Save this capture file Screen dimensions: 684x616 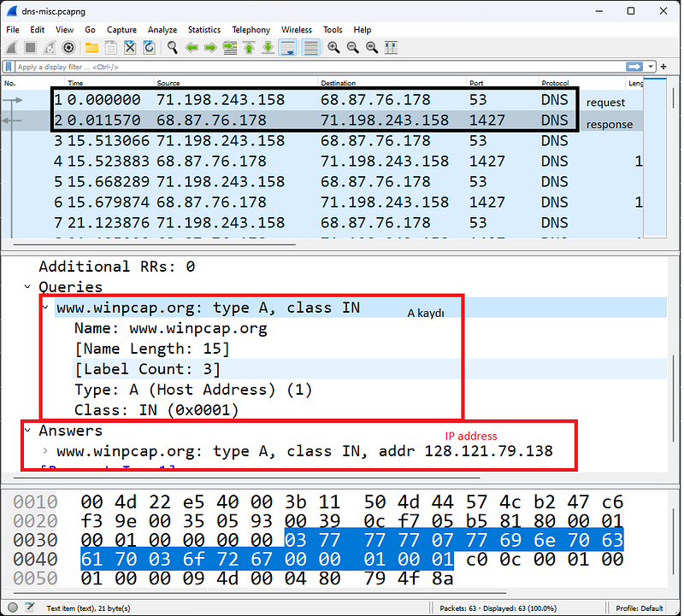[111, 48]
